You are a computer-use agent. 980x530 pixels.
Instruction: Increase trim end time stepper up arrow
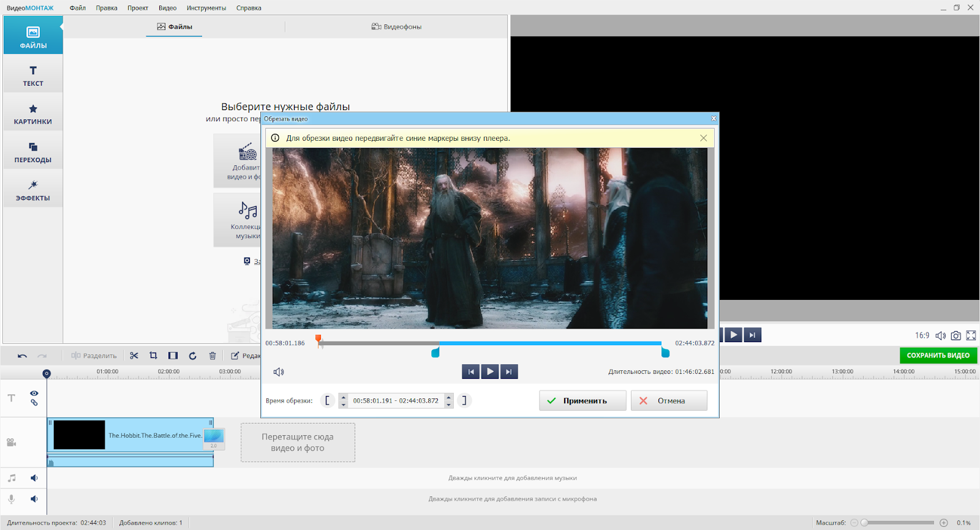(449, 397)
